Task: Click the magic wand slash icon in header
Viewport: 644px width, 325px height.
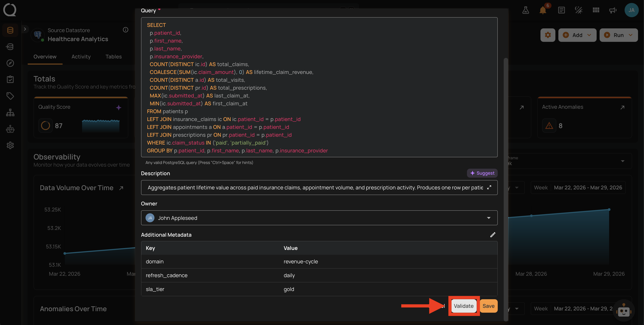Action: tap(579, 10)
